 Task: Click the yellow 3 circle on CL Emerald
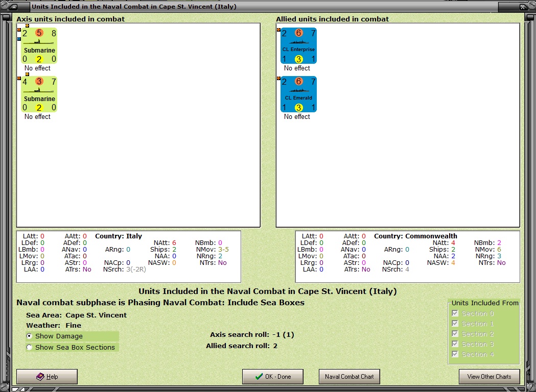tap(299, 108)
